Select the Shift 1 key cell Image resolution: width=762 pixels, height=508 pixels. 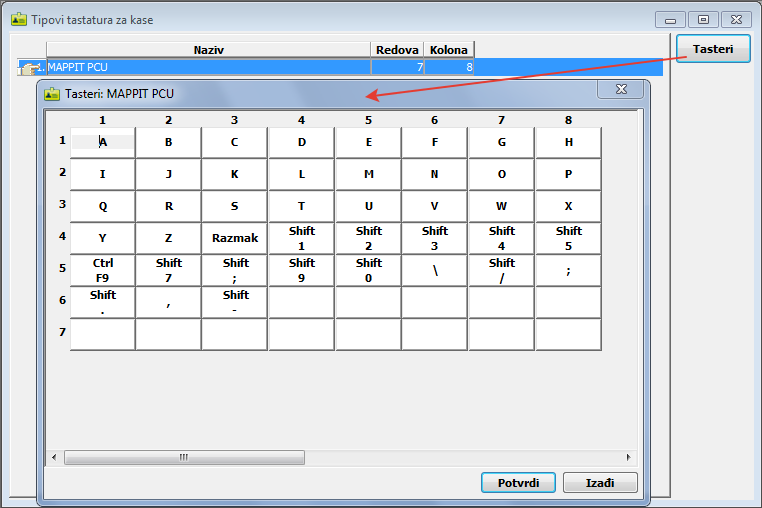(301, 238)
